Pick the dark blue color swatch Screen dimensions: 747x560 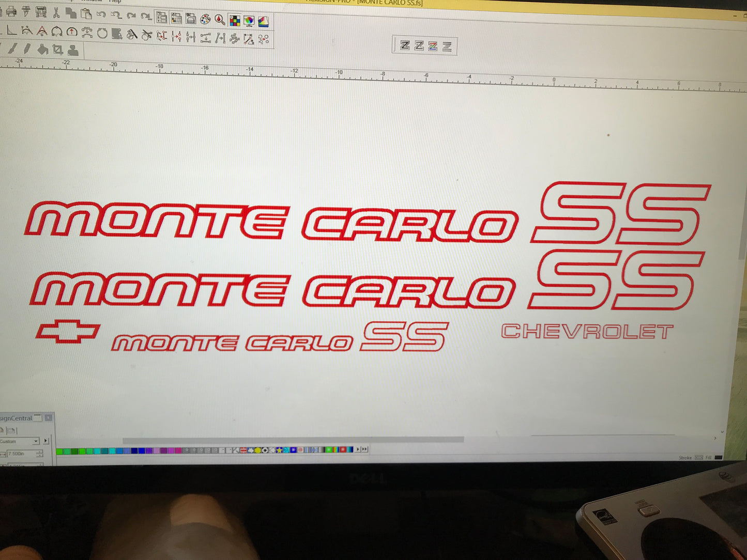(x=134, y=450)
